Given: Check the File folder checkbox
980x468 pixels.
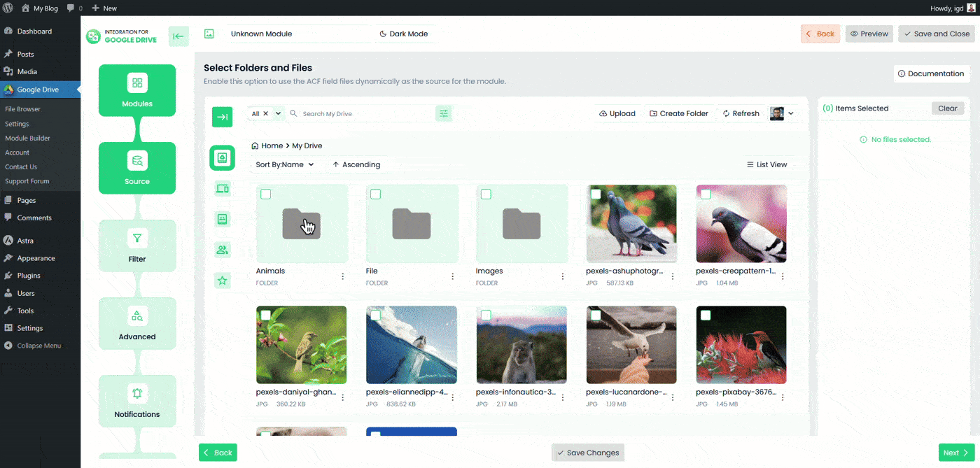Looking at the screenshot, I should point(376,194).
